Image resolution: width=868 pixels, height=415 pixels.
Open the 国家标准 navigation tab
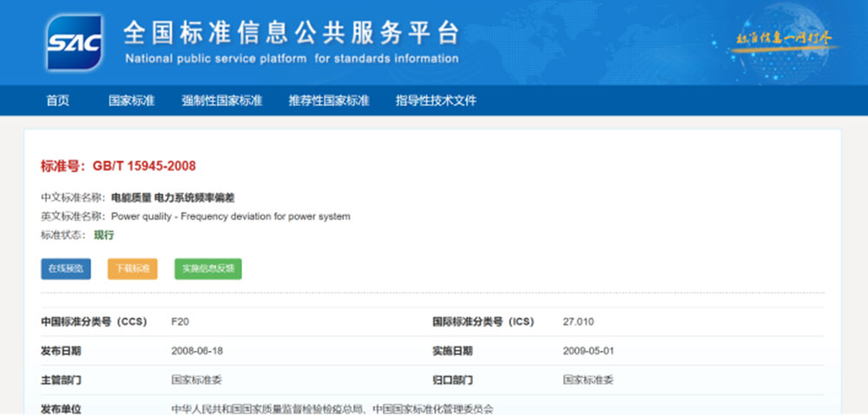click(x=131, y=101)
